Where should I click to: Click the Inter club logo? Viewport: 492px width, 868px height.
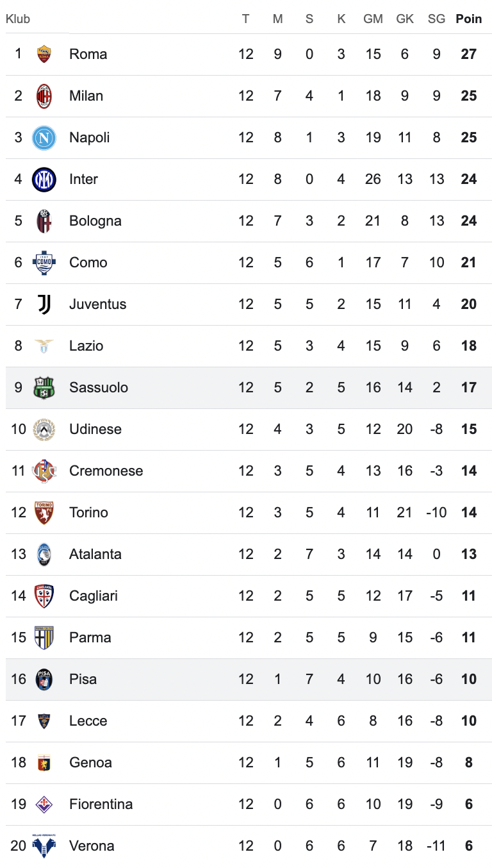pos(44,179)
